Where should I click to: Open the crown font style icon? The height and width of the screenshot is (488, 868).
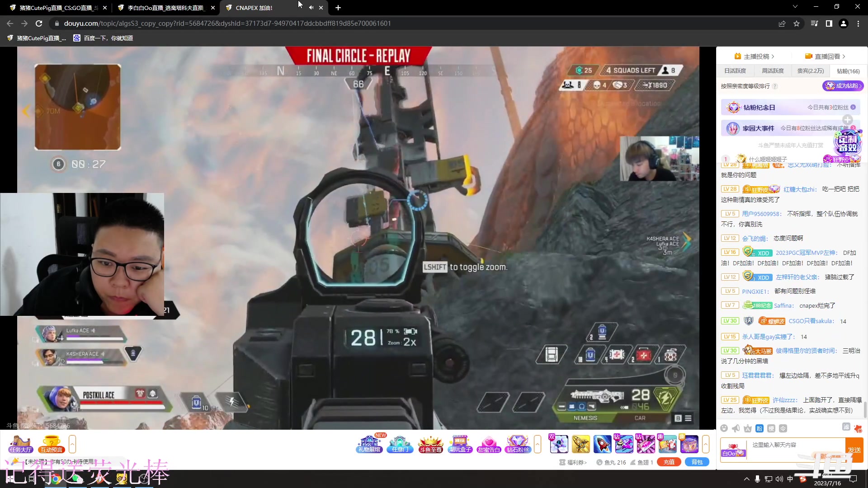(x=748, y=428)
